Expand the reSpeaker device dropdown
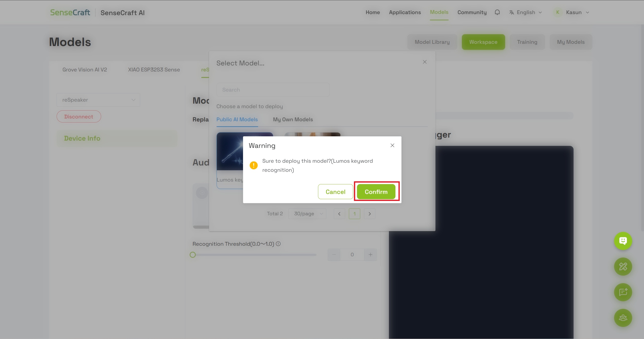The height and width of the screenshot is (339, 644). pyautogui.click(x=98, y=100)
